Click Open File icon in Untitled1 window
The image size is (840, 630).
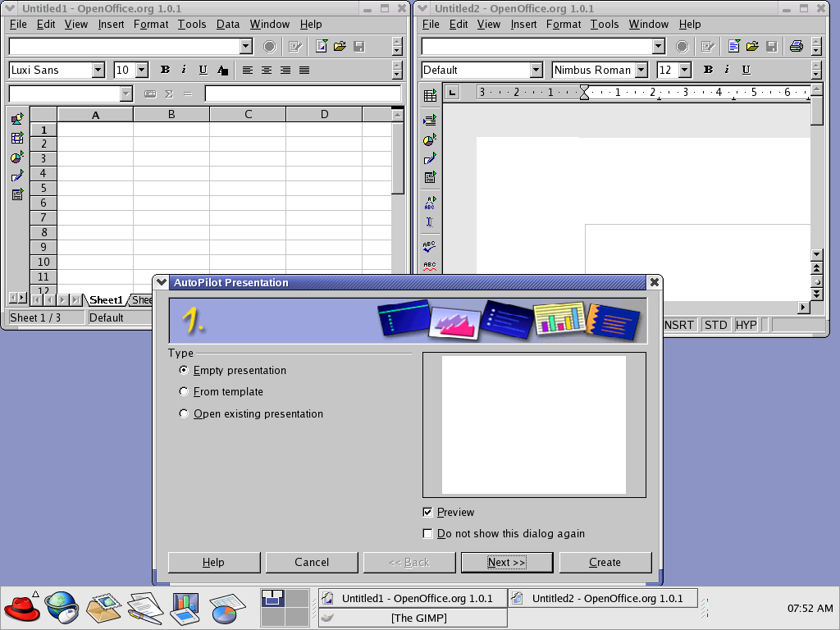pos(340,46)
